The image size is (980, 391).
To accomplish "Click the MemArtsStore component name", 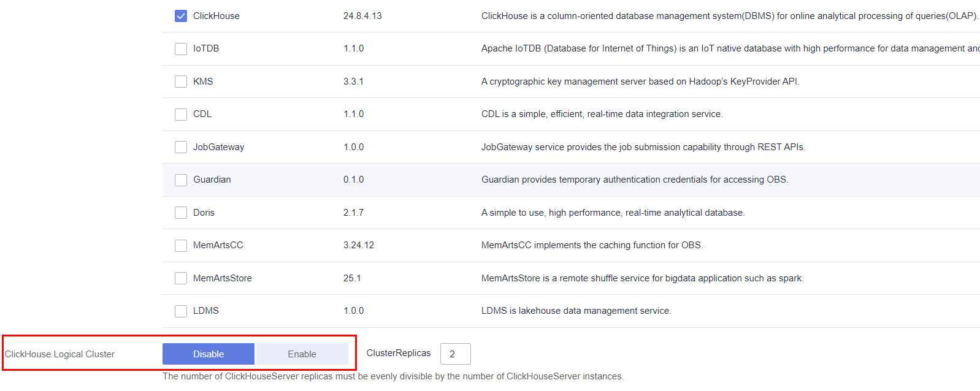I will (x=223, y=278).
